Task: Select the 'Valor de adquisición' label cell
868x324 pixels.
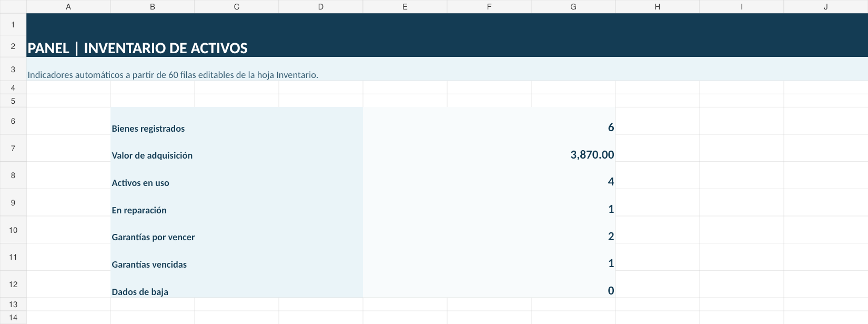Action: 237,148
